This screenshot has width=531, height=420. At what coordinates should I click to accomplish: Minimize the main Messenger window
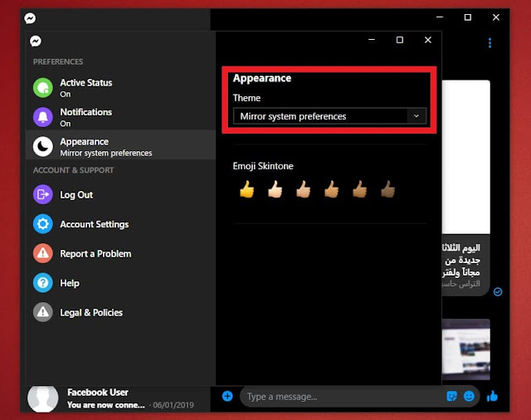tap(440, 17)
